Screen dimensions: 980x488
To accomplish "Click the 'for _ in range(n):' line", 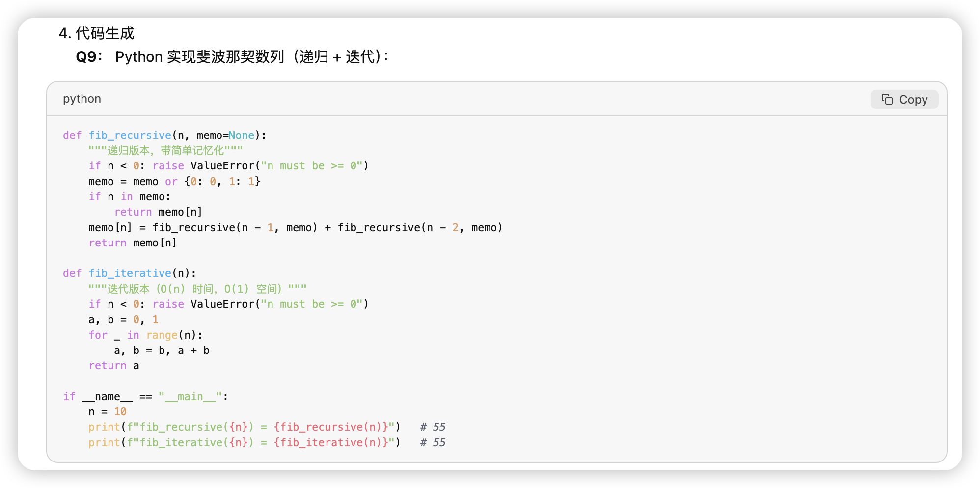I will [x=145, y=335].
